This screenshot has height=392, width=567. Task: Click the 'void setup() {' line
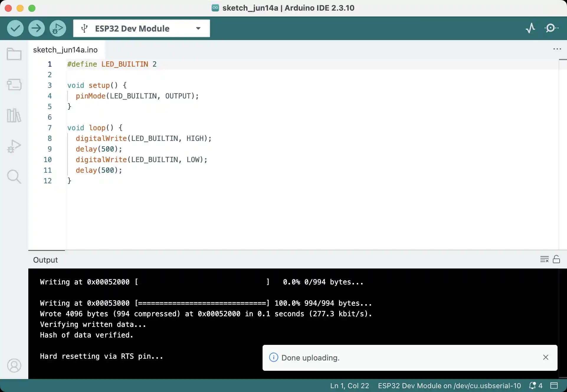(x=97, y=85)
